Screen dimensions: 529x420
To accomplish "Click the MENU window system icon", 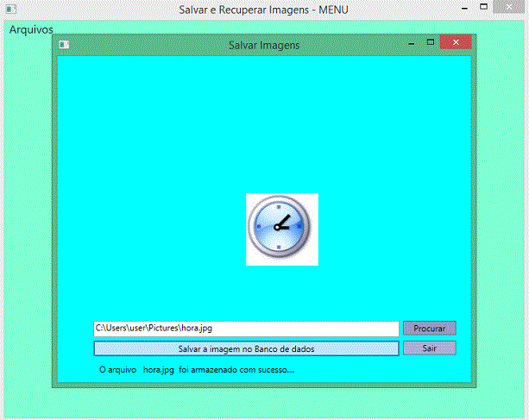I will (x=11, y=9).
